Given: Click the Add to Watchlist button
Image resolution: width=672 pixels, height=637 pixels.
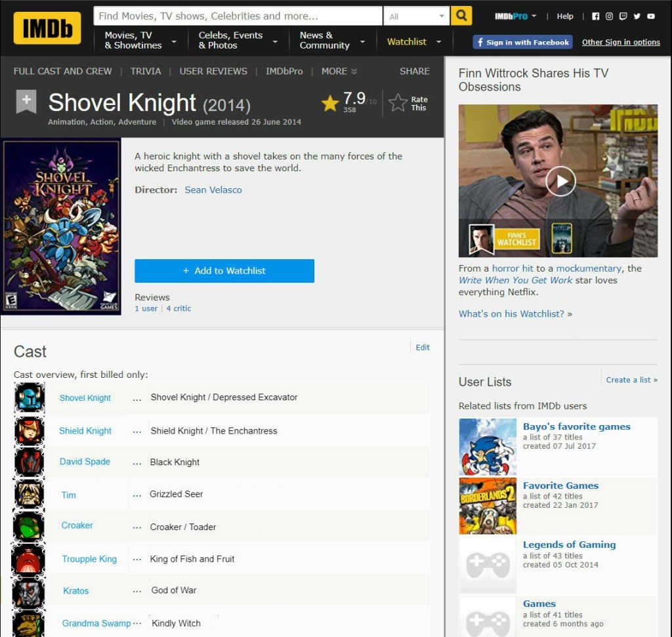Looking at the screenshot, I should [224, 270].
